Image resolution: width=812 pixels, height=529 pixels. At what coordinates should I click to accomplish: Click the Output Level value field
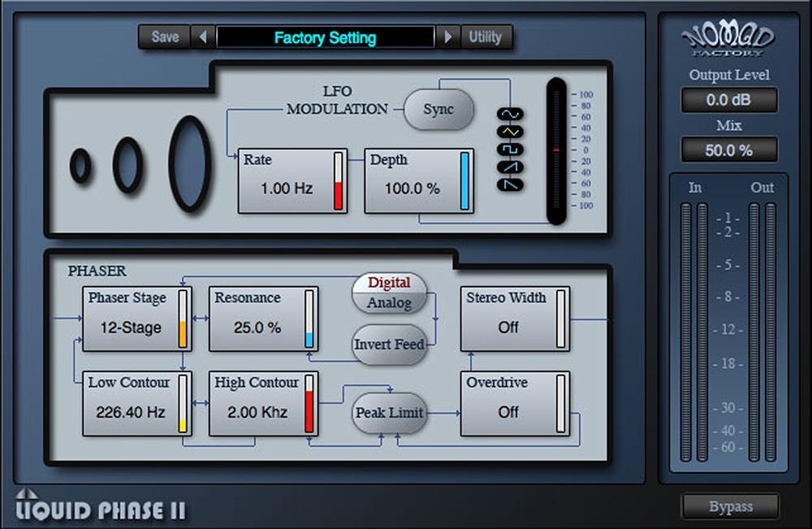click(x=728, y=100)
